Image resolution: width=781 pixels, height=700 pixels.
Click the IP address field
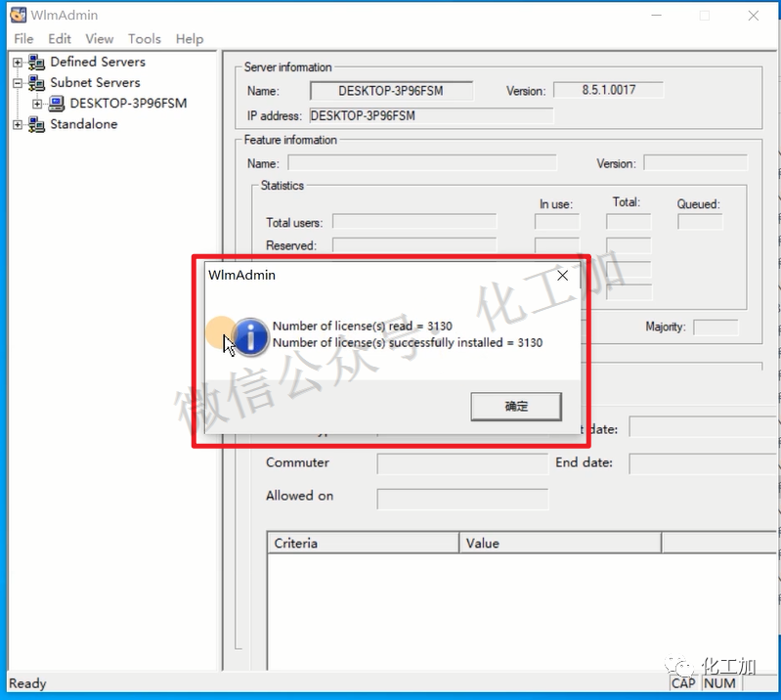[431, 115]
